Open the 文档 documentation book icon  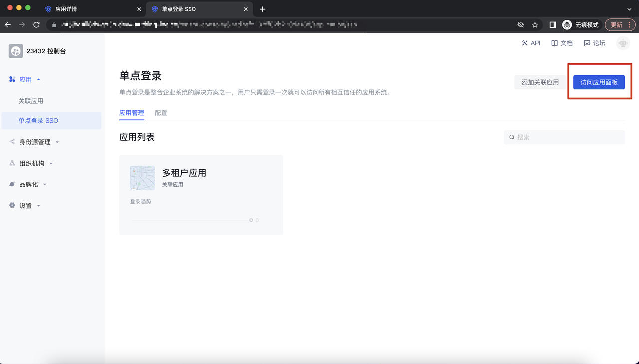pos(554,43)
